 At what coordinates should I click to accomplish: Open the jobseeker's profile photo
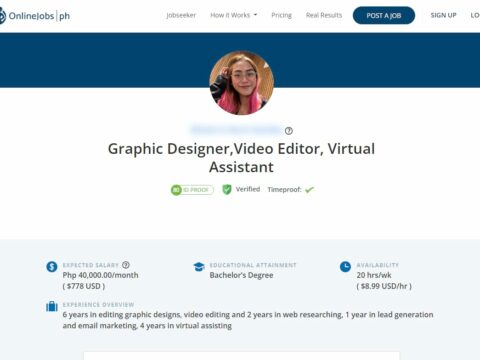pos(242,83)
